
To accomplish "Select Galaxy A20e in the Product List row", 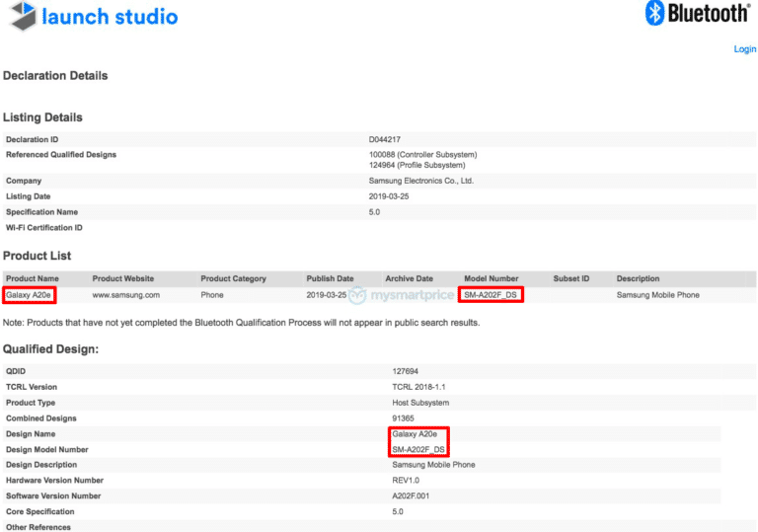I will pyautogui.click(x=30, y=295).
